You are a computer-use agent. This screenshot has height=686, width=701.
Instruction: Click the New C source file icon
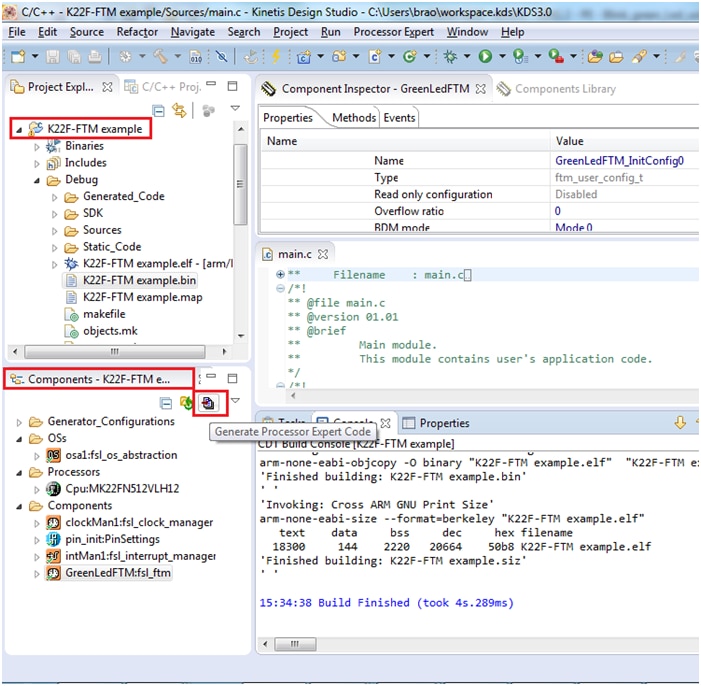[375, 57]
